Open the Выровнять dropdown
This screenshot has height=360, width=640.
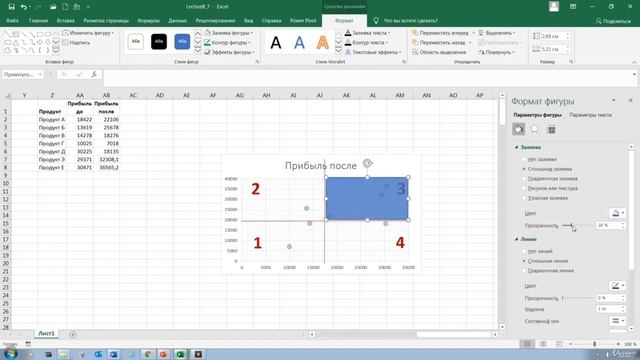pos(497,33)
